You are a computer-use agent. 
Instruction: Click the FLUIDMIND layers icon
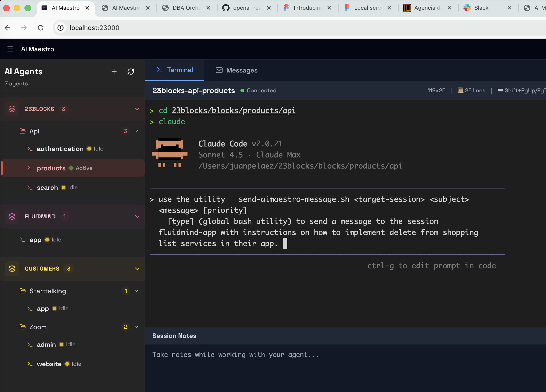12,217
